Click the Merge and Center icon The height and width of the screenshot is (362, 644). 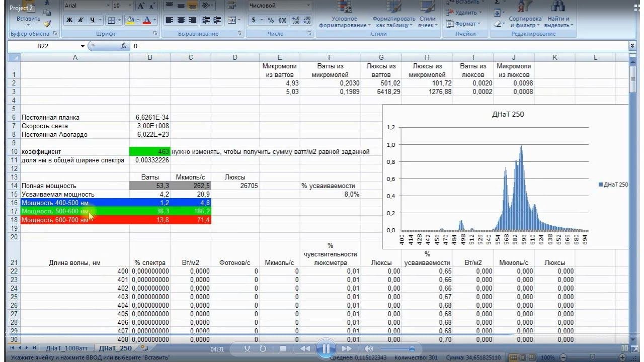231,20
